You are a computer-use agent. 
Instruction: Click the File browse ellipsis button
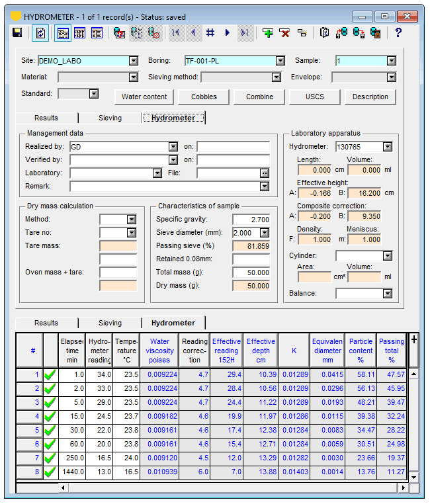(264, 173)
